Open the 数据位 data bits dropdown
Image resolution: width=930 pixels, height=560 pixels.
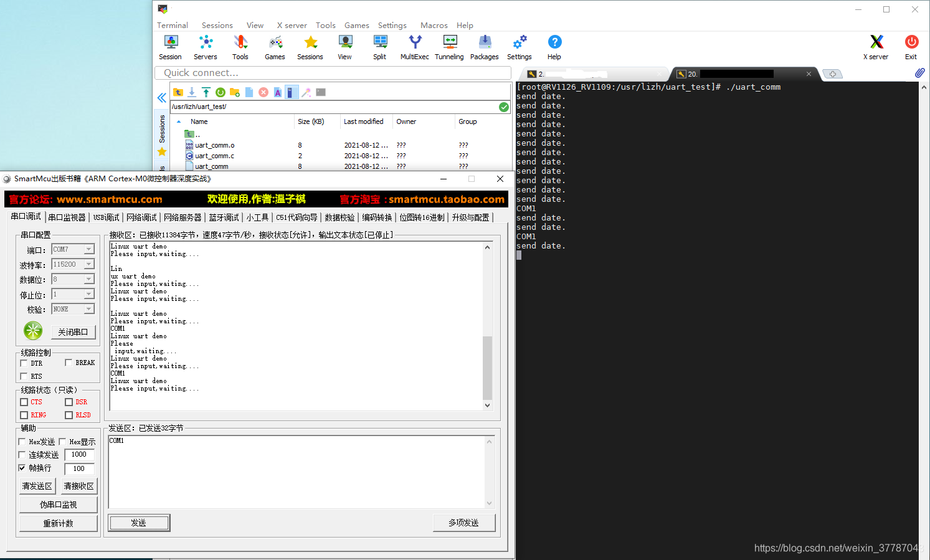(89, 279)
